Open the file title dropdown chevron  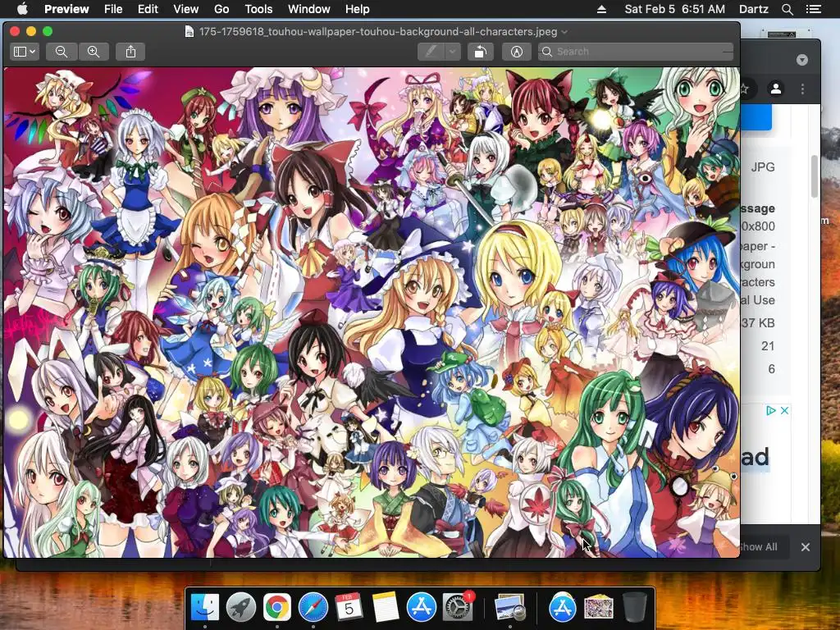(x=564, y=32)
